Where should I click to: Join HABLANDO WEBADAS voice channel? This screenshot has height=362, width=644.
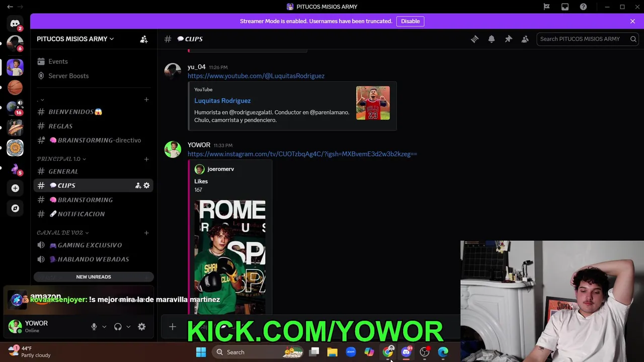94,259
